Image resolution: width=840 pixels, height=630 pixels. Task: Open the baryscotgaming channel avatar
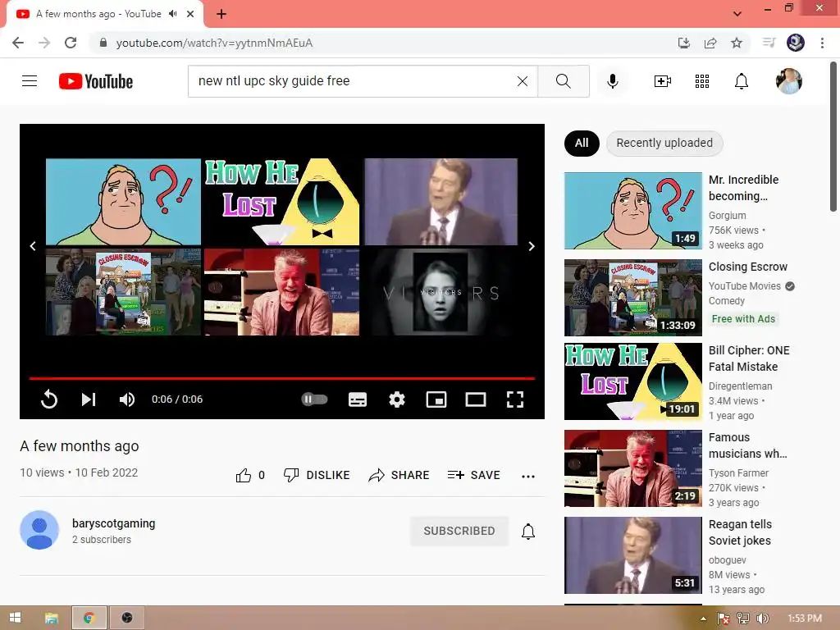pos(39,530)
